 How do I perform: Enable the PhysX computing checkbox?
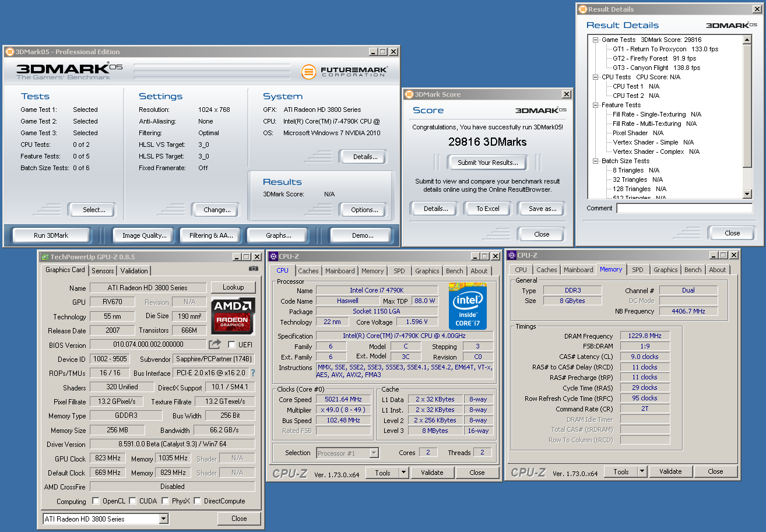point(165,501)
